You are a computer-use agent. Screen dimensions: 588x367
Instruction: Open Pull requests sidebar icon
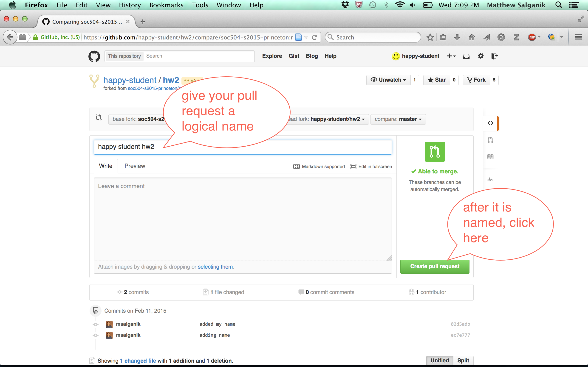coord(490,140)
